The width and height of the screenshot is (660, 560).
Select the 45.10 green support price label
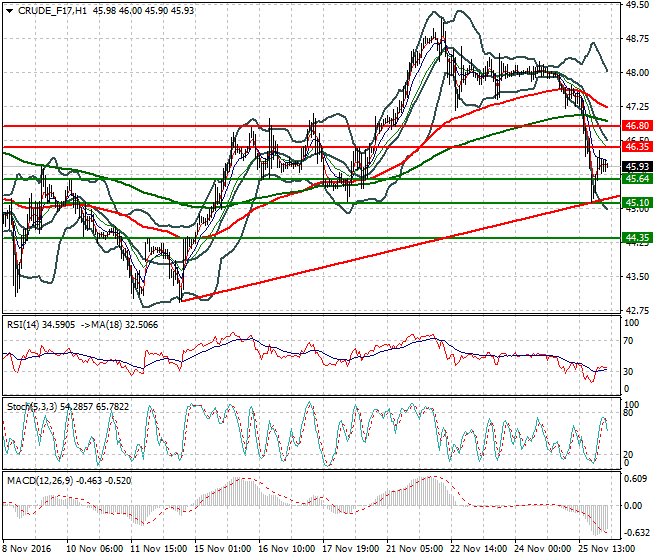(638, 203)
